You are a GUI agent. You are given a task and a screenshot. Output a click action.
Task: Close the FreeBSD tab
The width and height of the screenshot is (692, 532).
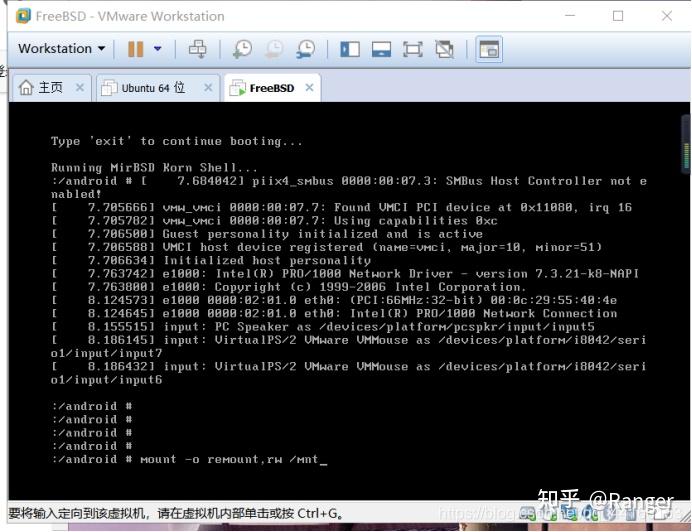[309, 87]
